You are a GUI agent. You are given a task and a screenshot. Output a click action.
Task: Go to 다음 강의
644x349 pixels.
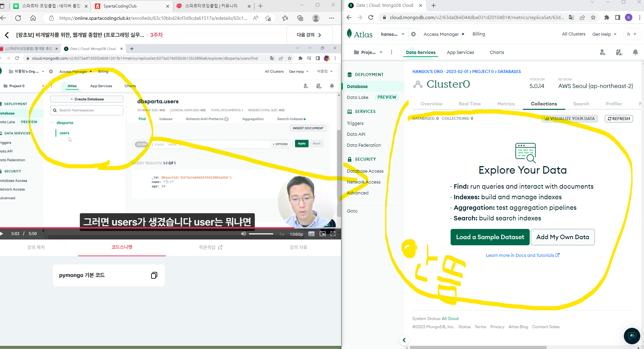pyautogui.click(x=309, y=35)
